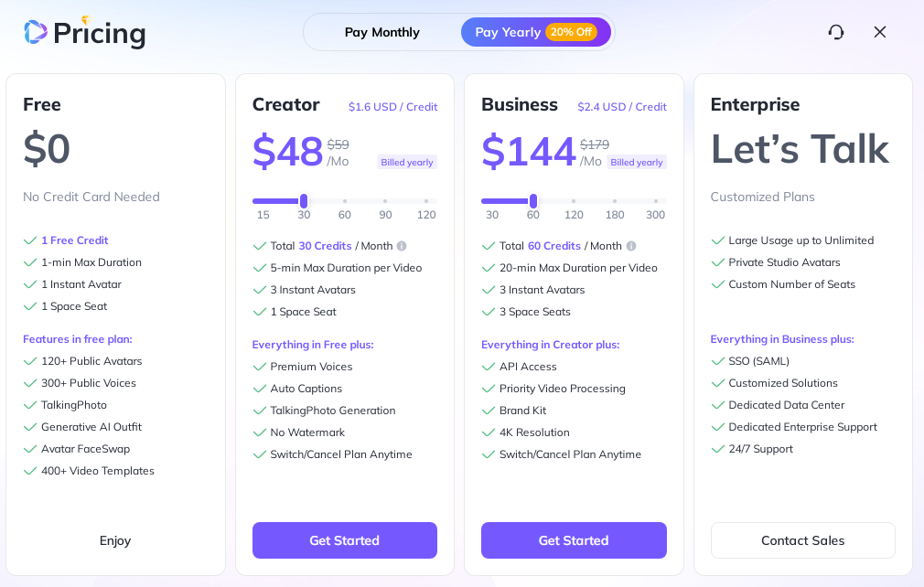Screen dimensions: 924x587
Task: Select Pay Yearly billing option
Action: tap(508, 32)
